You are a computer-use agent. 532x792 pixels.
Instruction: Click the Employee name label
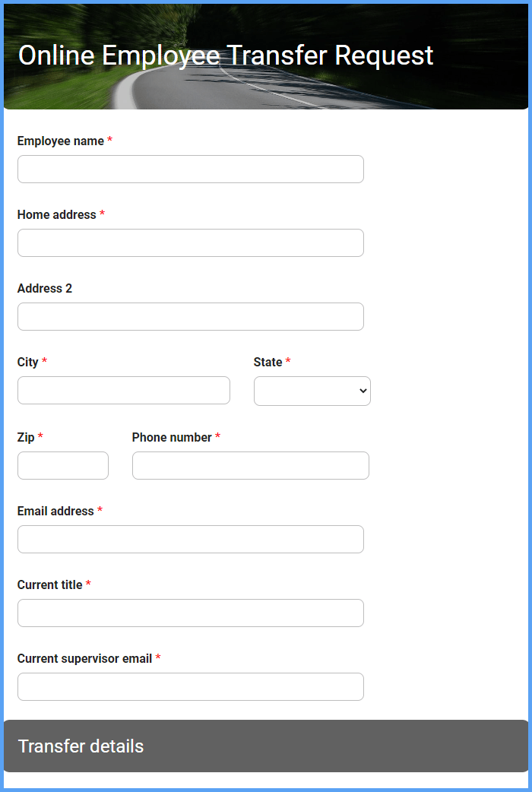61,141
